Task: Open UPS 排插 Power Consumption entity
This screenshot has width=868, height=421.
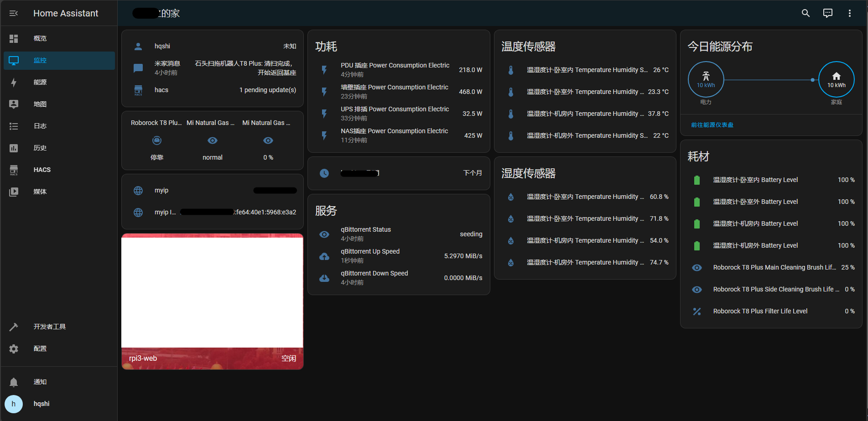Action: [399, 114]
